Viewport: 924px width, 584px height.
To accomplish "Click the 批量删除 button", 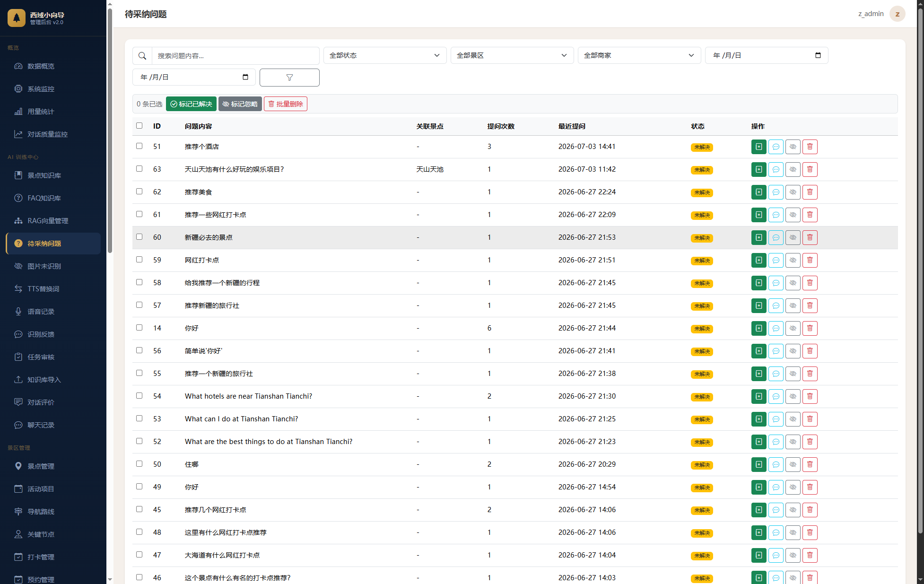I will [286, 104].
